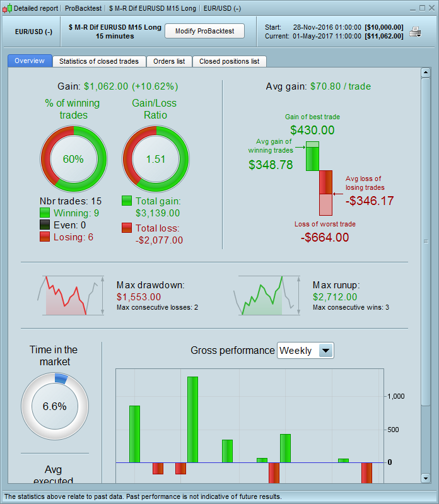Open Closed positions list tab

tap(229, 61)
